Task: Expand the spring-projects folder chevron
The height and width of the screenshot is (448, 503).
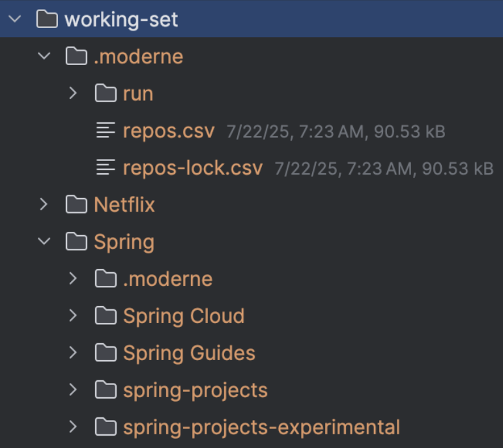Action: point(73,389)
